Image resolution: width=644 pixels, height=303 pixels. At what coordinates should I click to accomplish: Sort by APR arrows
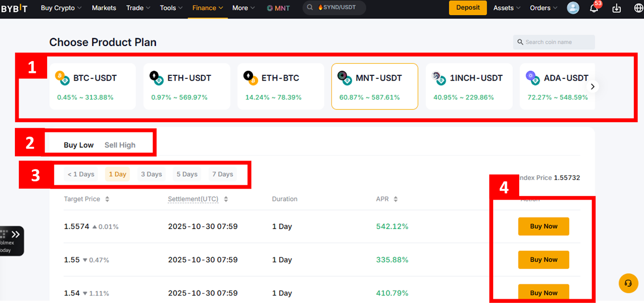click(396, 199)
